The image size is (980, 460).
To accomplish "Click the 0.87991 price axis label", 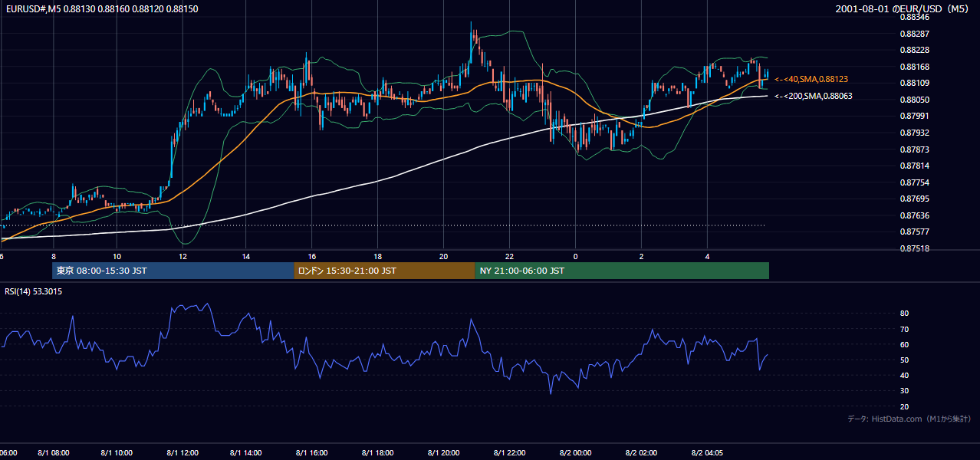I will pyautogui.click(x=914, y=116).
